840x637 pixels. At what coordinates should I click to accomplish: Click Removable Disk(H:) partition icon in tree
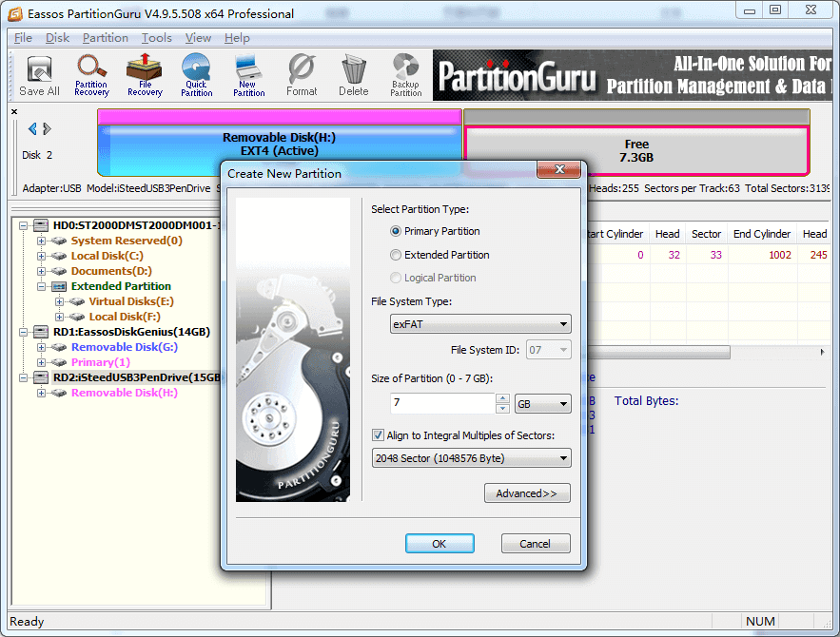tap(59, 393)
